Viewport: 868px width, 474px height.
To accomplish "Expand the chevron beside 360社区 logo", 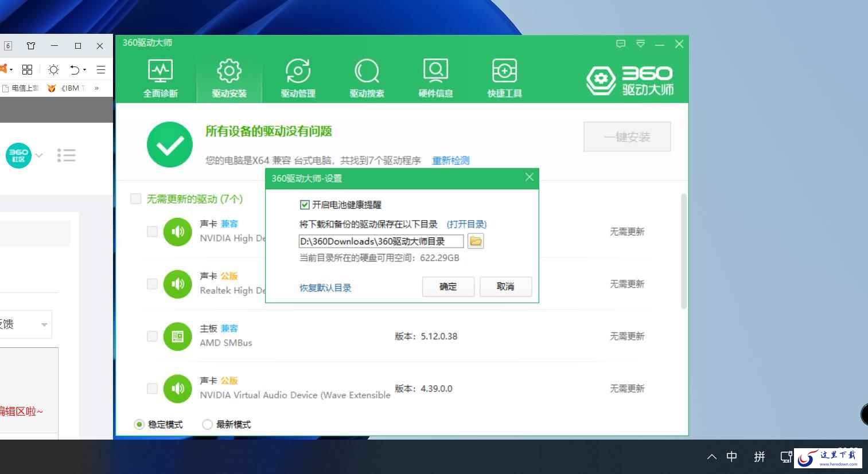I will [x=39, y=155].
